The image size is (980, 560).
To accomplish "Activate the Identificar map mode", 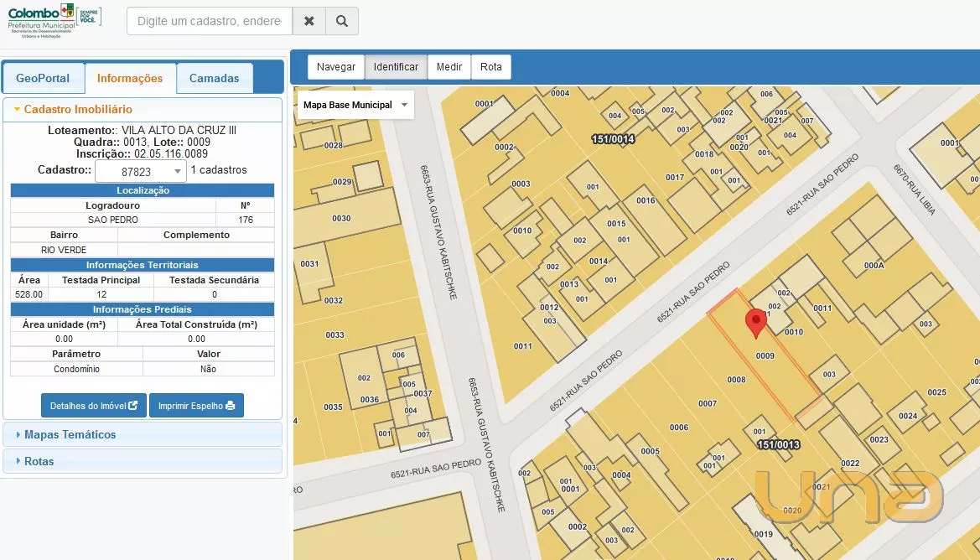I will click(x=396, y=67).
